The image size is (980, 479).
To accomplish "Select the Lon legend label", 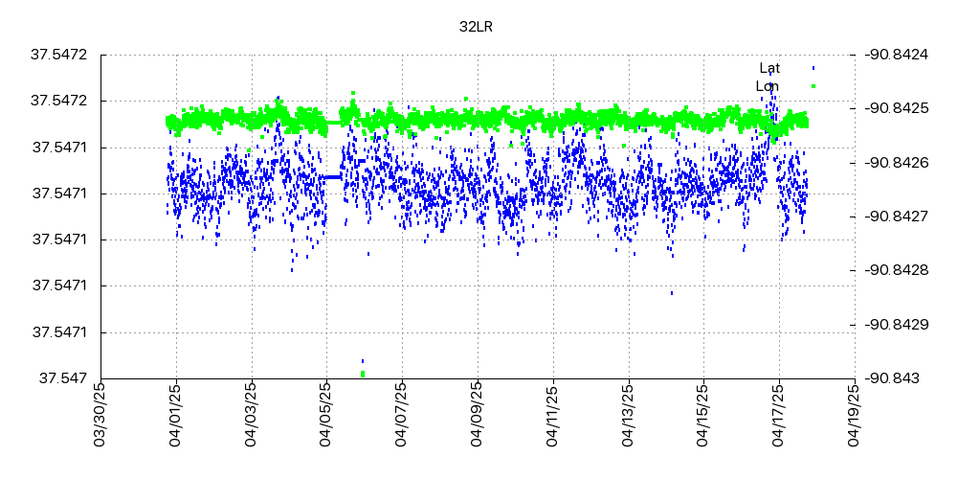I will [x=767, y=86].
